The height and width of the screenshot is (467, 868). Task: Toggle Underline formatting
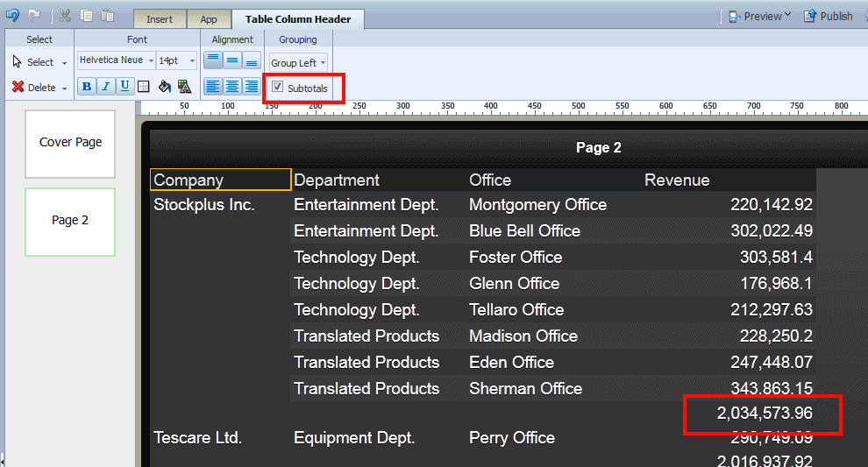point(125,87)
